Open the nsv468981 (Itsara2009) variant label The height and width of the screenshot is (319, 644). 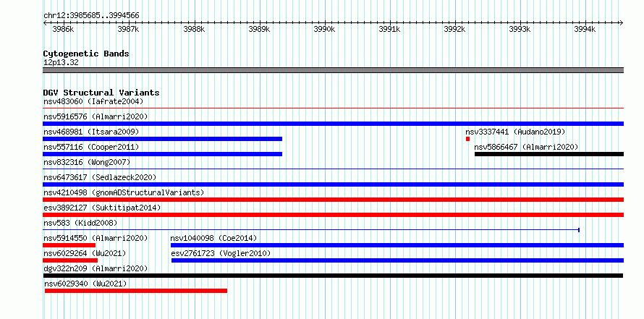(x=91, y=132)
